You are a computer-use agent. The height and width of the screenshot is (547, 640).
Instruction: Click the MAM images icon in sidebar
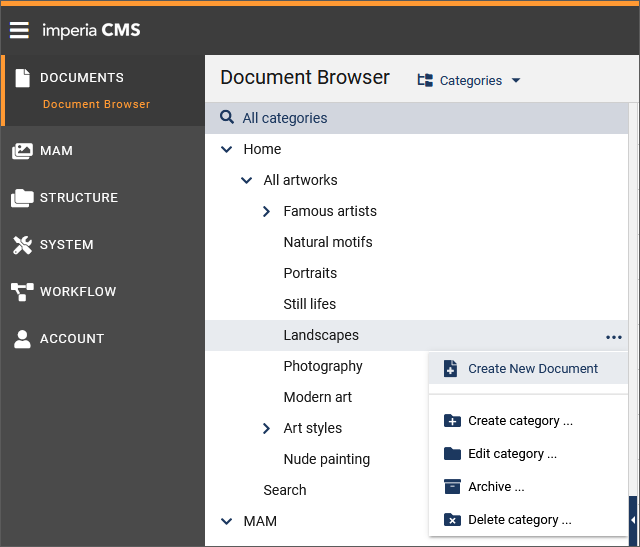(22, 151)
